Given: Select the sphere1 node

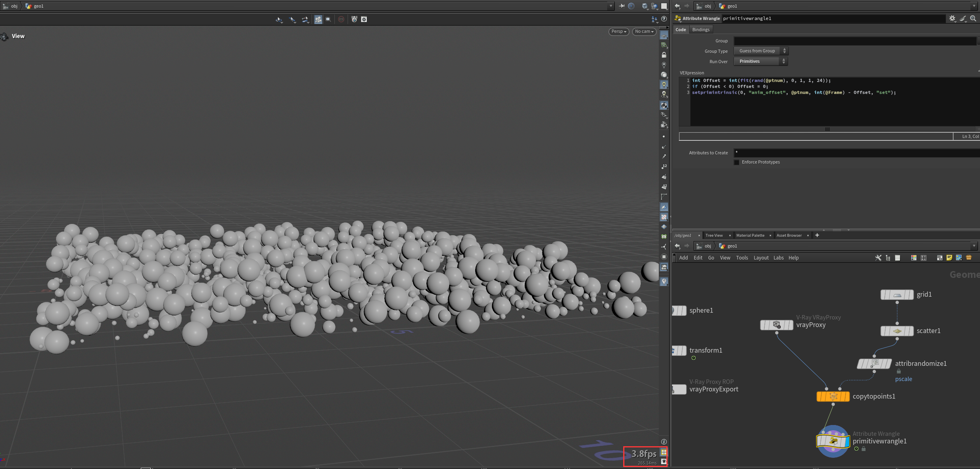Looking at the screenshot, I should coord(679,311).
